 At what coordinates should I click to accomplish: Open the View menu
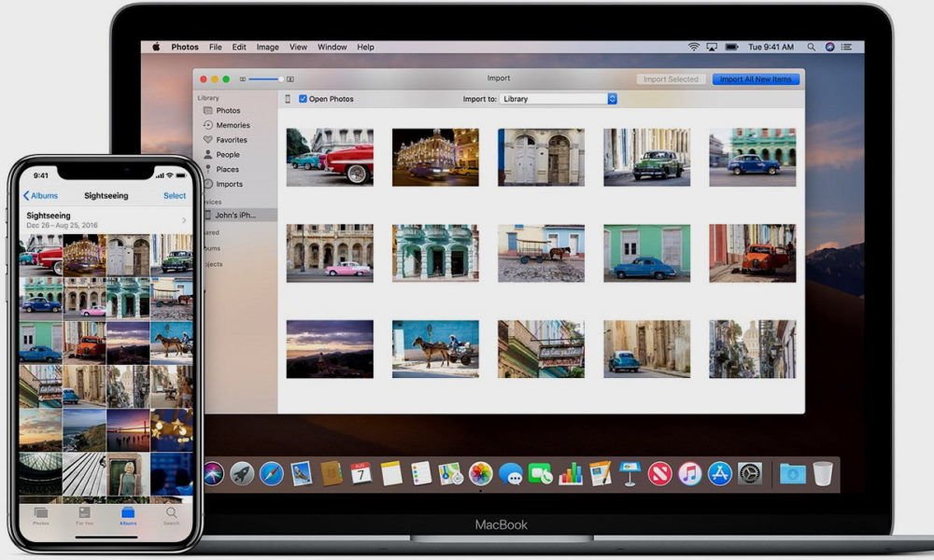[x=298, y=47]
